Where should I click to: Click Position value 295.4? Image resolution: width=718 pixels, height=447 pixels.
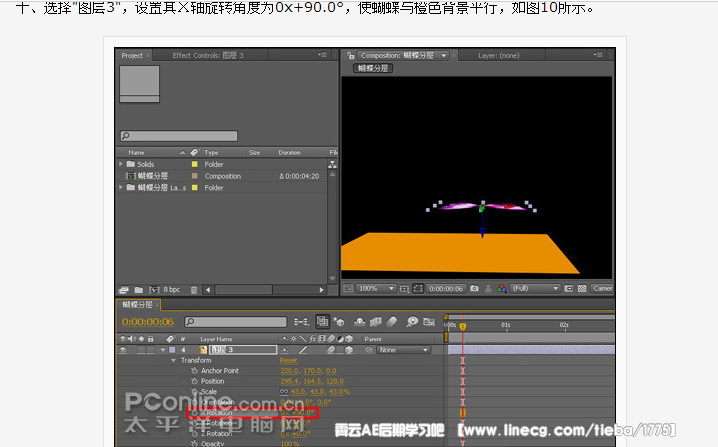tap(289, 381)
